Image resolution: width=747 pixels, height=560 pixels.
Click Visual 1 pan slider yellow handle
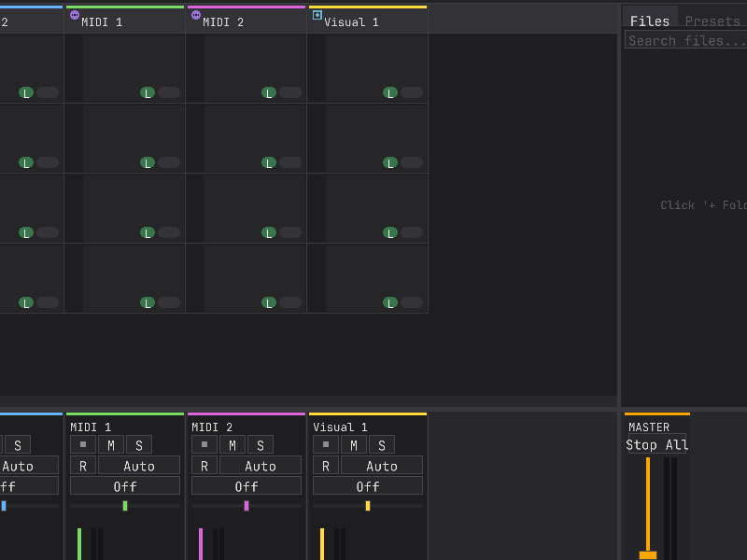click(368, 506)
